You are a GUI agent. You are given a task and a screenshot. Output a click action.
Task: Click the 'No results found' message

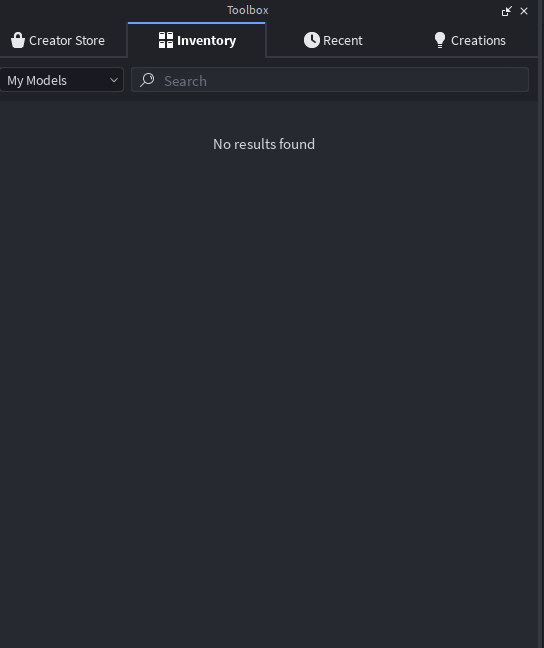264,144
